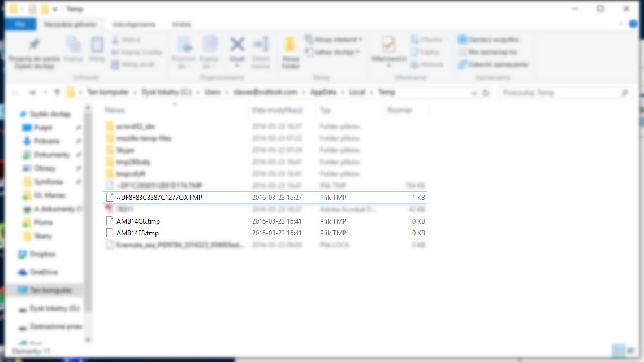
Task: Click the Zmień nazwę rename icon
Action: [261, 44]
